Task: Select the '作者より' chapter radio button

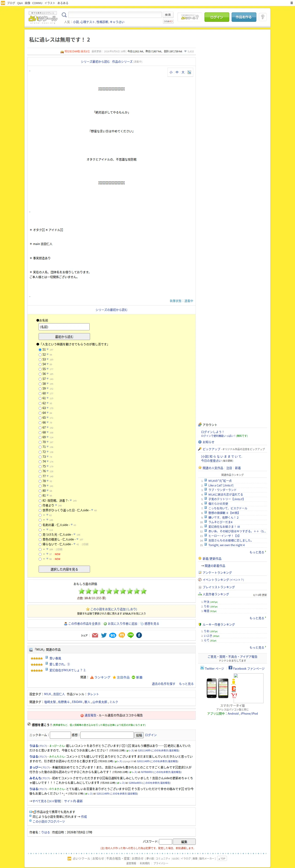Action: tap(40, 506)
